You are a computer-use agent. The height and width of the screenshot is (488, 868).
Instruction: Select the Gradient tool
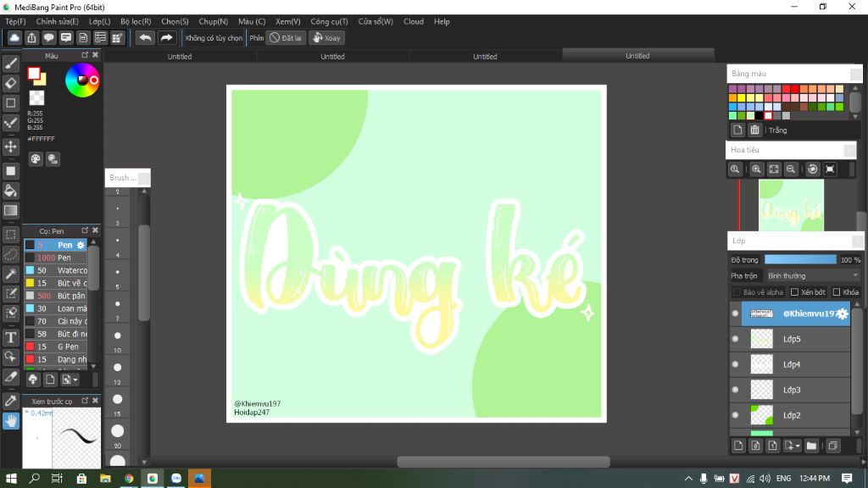10,210
